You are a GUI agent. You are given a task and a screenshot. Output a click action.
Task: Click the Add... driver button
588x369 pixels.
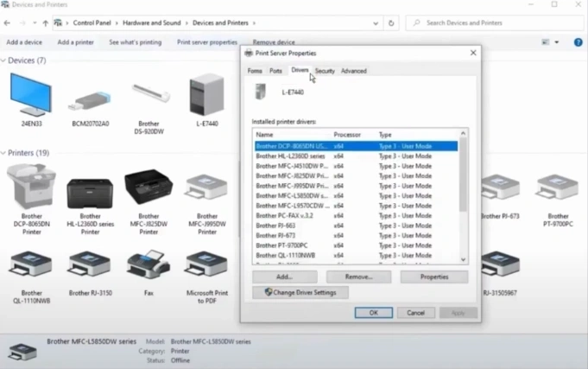point(284,277)
